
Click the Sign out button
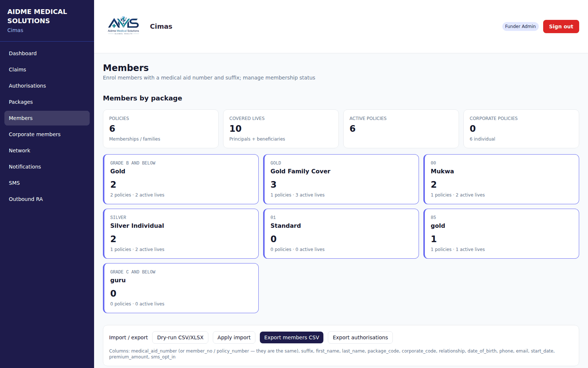click(x=561, y=26)
